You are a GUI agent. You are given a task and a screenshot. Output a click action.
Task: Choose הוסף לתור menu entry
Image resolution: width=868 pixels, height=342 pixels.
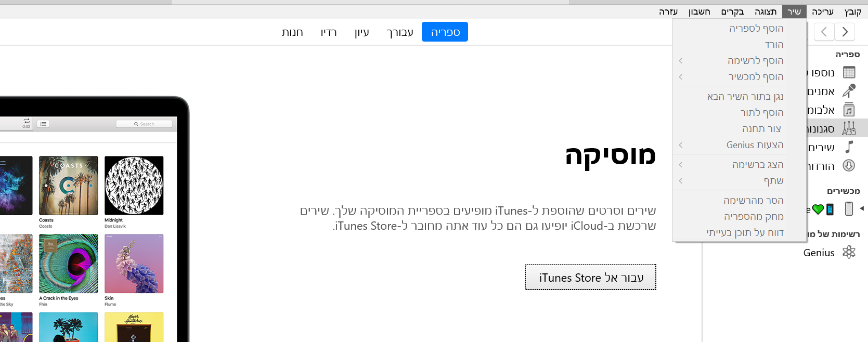coord(740,113)
